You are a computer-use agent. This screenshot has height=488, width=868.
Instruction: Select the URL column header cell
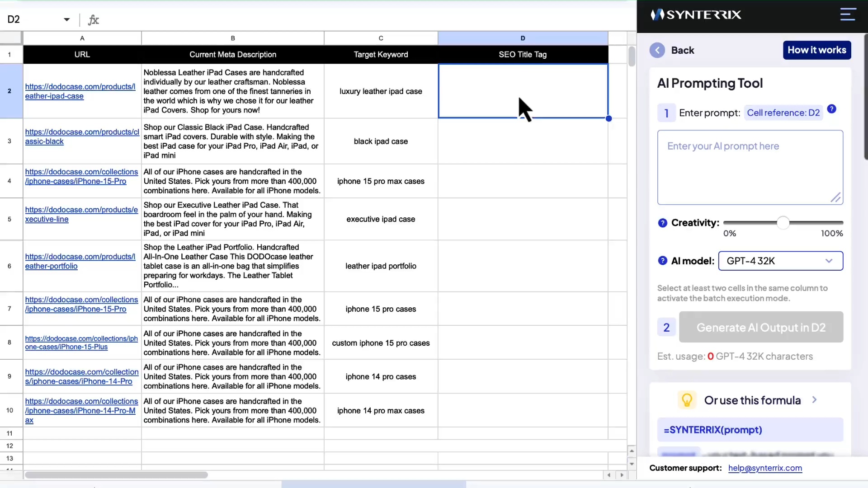[82, 54]
